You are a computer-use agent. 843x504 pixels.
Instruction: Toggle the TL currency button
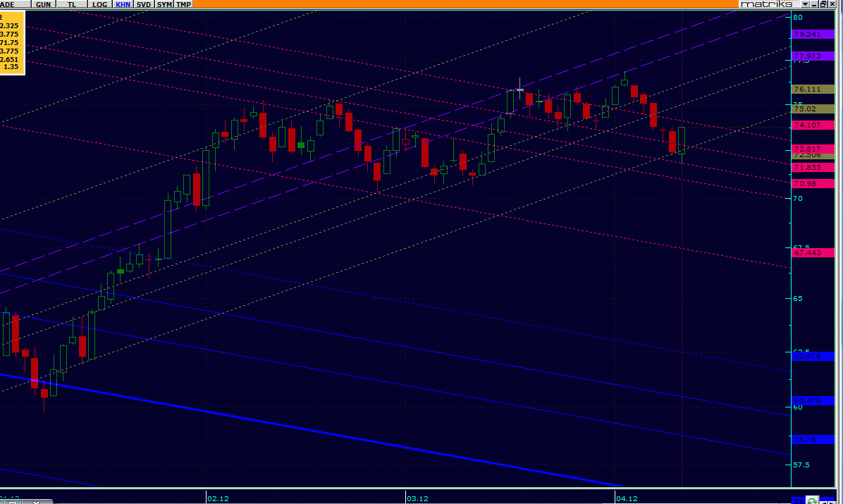pyautogui.click(x=71, y=4)
